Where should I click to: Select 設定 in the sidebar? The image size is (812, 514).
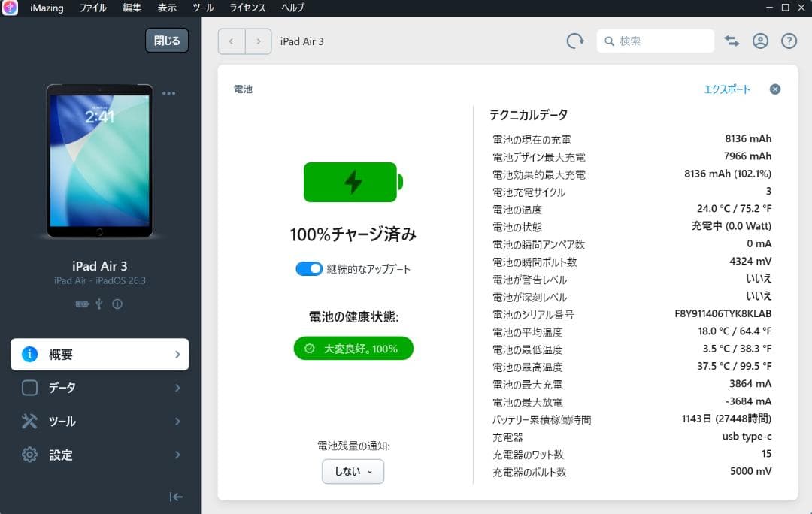point(99,455)
